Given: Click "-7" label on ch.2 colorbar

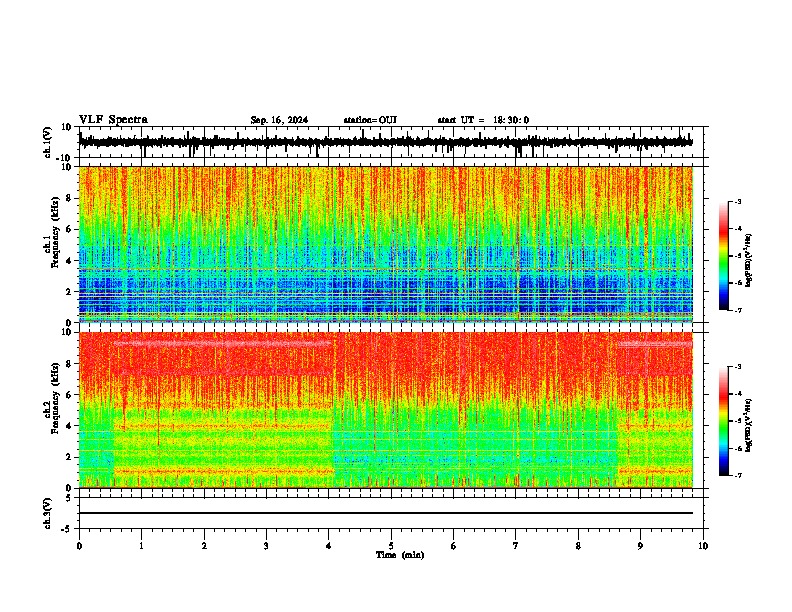Looking at the screenshot, I should point(738,476).
